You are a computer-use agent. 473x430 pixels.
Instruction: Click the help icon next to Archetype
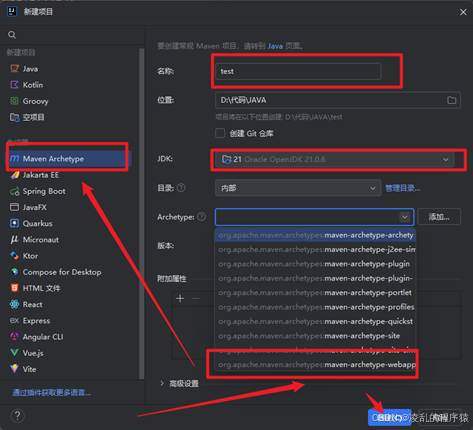[x=201, y=217]
